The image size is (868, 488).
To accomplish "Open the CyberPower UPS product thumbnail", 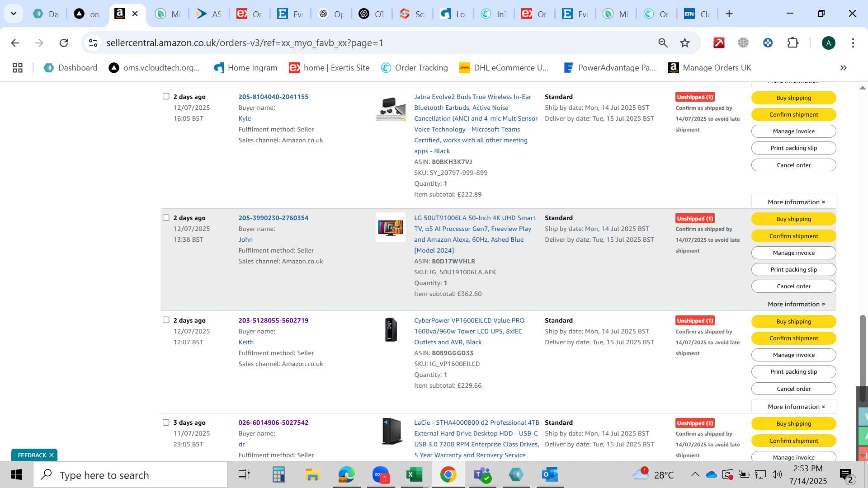I will (390, 329).
